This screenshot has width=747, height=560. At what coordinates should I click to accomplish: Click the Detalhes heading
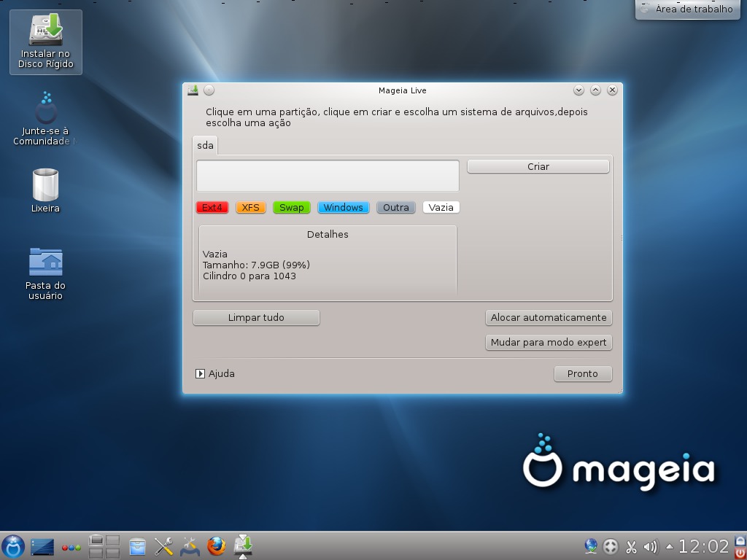(x=328, y=234)
